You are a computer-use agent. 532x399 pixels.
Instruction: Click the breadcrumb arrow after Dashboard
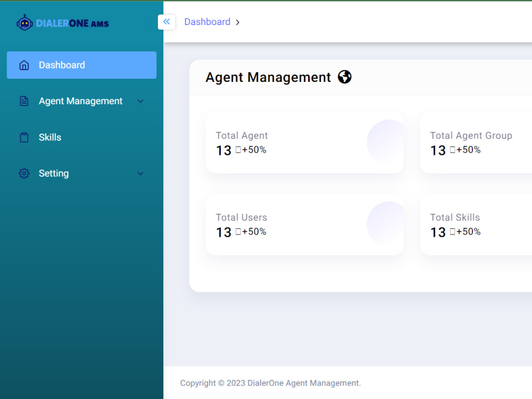(x=237, y=22)
